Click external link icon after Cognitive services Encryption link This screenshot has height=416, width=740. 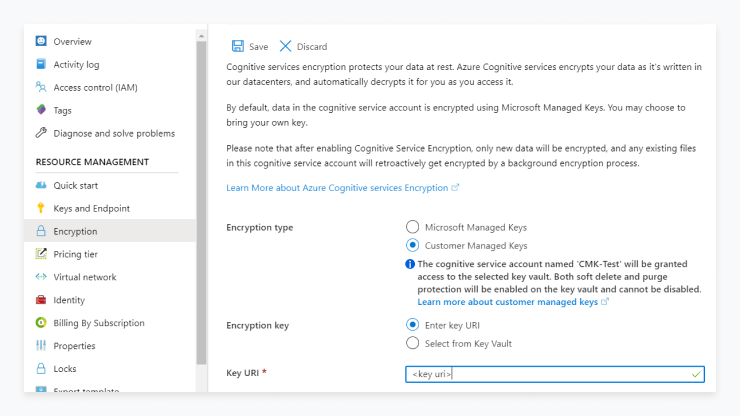pyautogui.click(x=455, y=187)
